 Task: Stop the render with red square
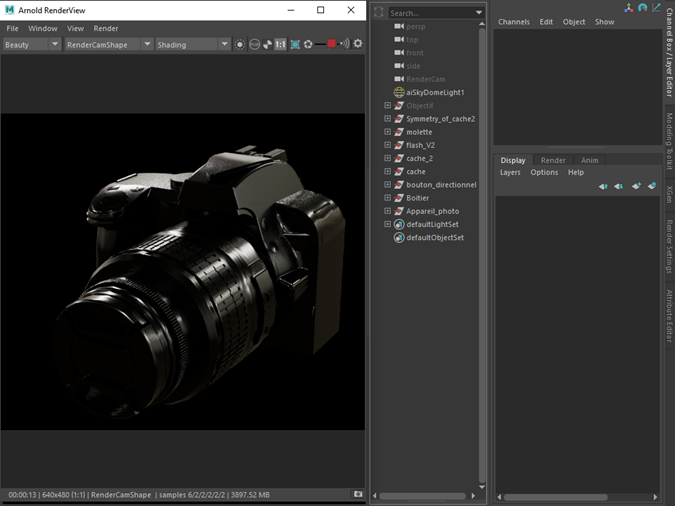[331, 43]
